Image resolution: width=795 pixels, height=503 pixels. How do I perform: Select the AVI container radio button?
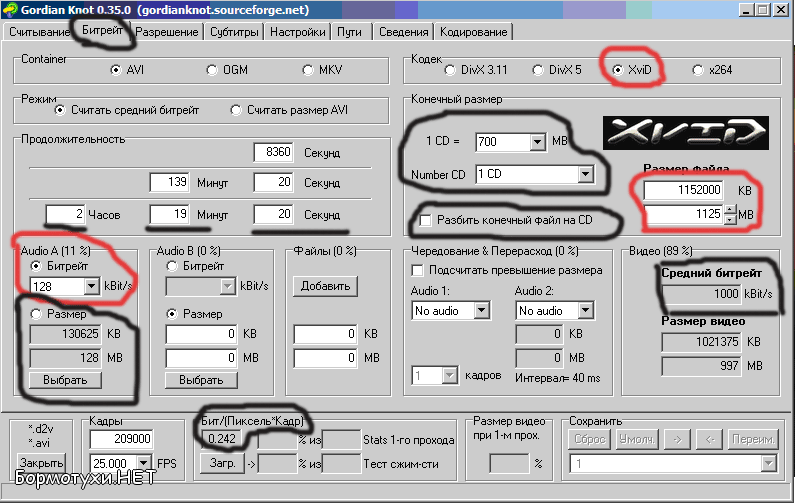(116, 70)
